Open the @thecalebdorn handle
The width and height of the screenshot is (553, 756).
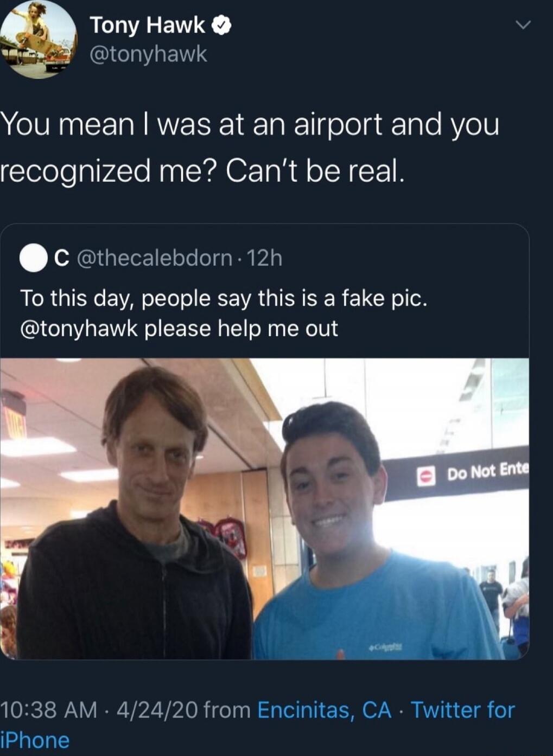point(155,258)
